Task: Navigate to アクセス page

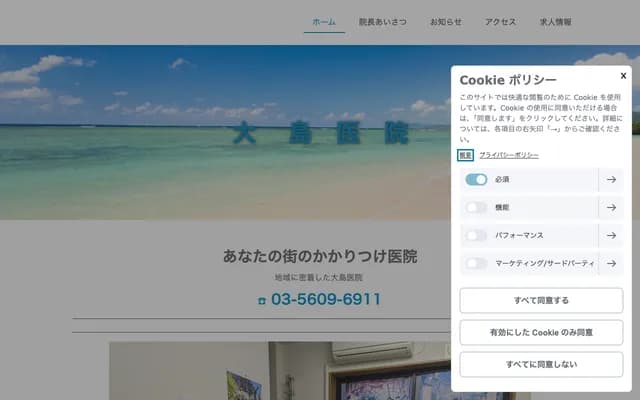Action: (500, 22)
